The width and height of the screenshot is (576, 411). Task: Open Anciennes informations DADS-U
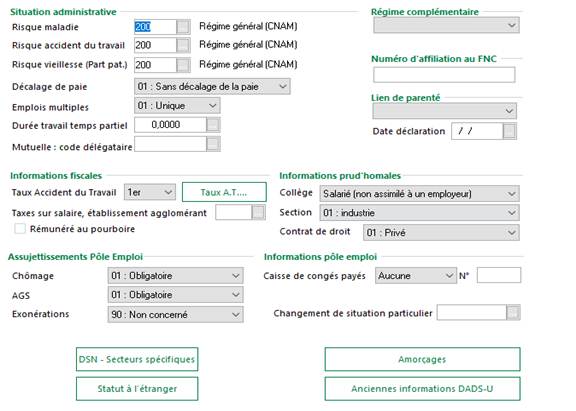[422, 389]
